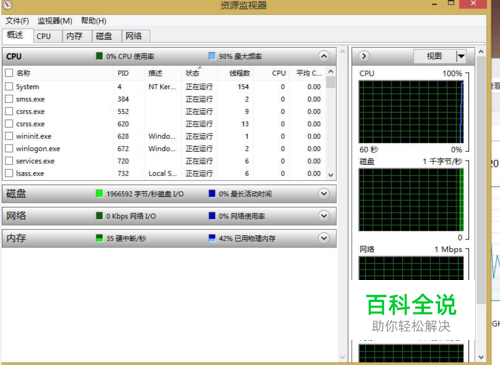Image resolution: width=500 pixels, height=365 pixels.
Task: Click the graph pane scrollbar down arrow
Action: (x=481, y=357)
